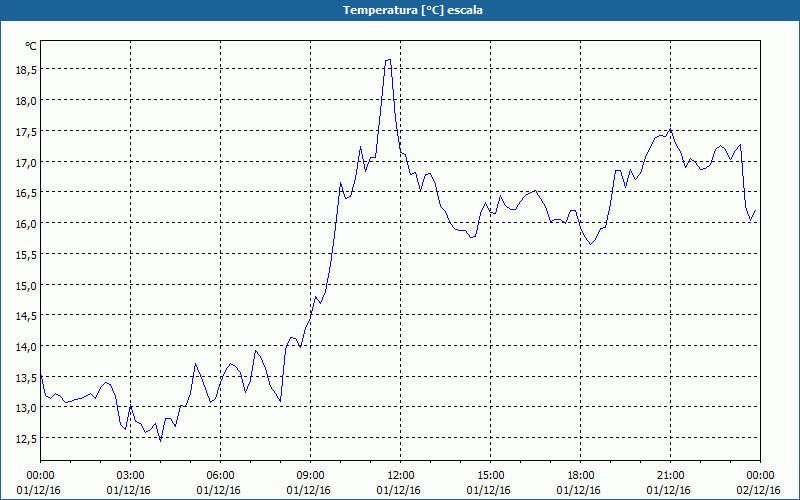The height and width of the screenshot is (500, 800).
Task: Select the 18,0 y-axis value
Action: click(26, 101)
